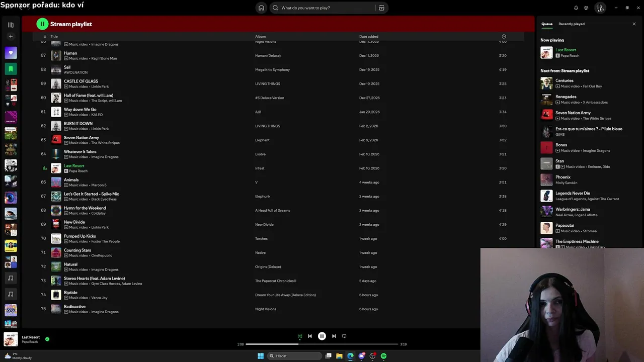Open Microsoft Edge from taskbar
Image resolution: width=644 pixels, height=362 pixels.
click(x=351, y=356)
